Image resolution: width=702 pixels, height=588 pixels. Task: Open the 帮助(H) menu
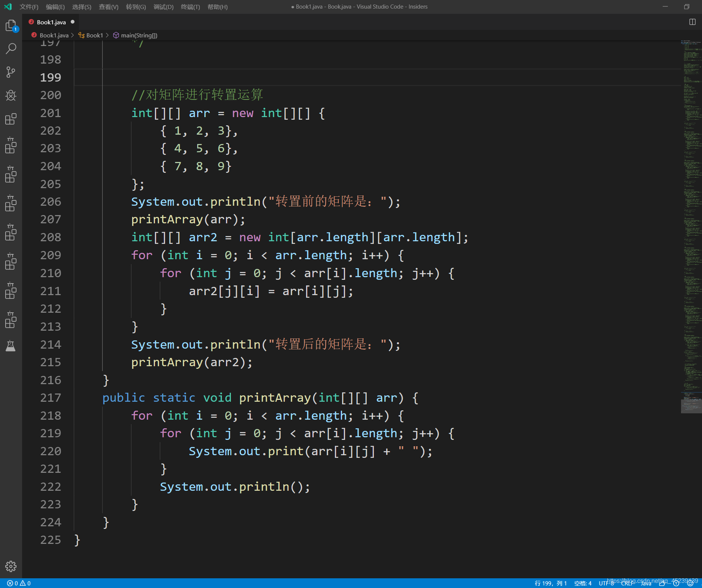tap(217, 7)
